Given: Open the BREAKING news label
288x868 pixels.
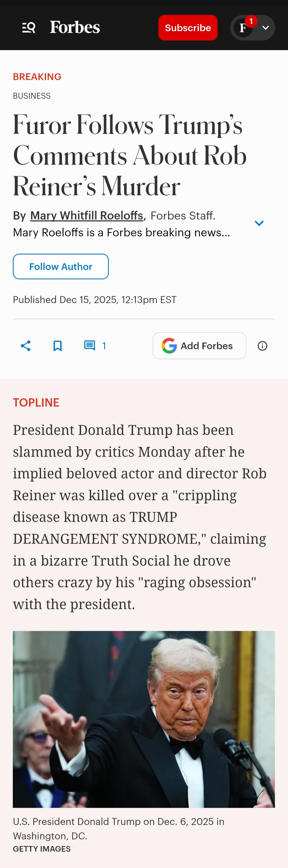Looking at the screenshot, I should 37,77.
